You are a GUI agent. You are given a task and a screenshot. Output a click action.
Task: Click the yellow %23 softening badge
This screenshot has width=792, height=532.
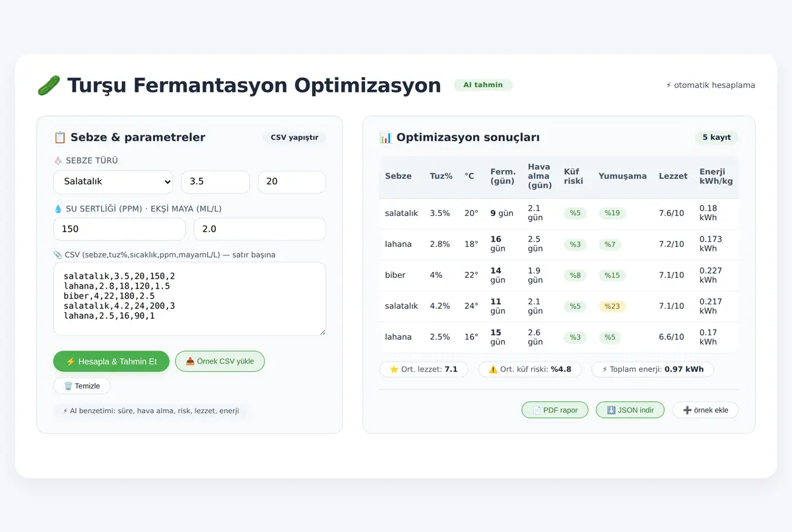(612, 306)
